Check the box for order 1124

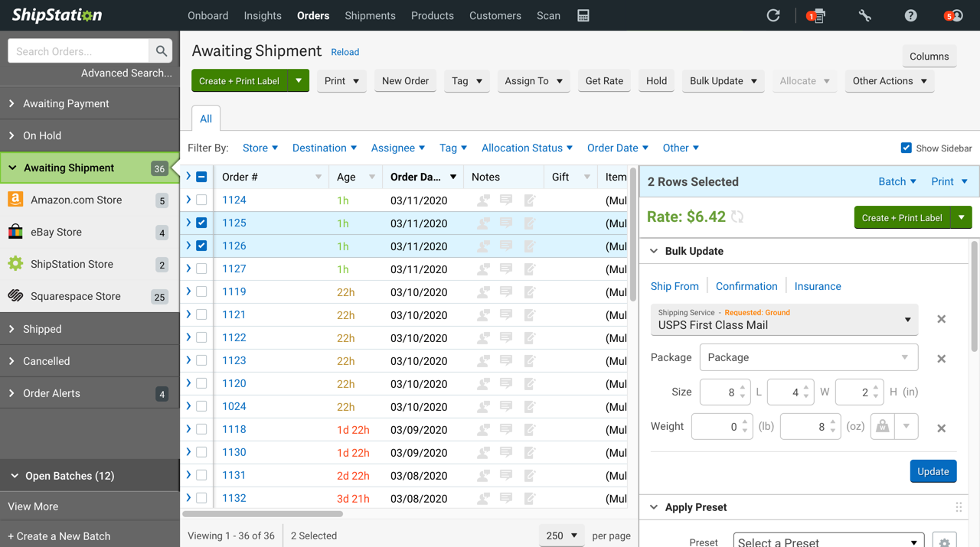point(201,200)
